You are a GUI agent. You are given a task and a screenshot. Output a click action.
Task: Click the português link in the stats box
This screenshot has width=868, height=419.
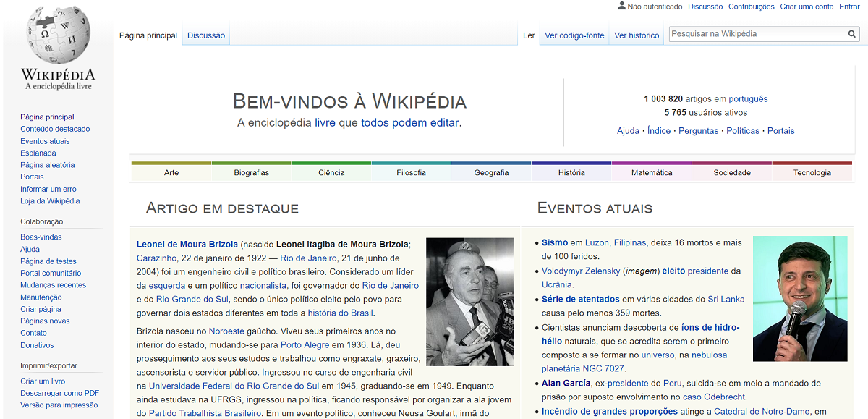click(x=748, y=98)
